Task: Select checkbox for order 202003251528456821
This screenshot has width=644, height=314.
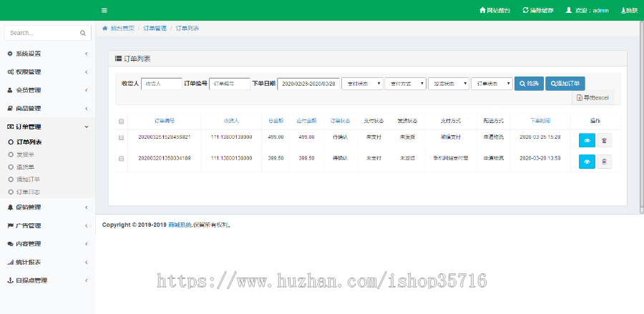Action: coord(121,137)
